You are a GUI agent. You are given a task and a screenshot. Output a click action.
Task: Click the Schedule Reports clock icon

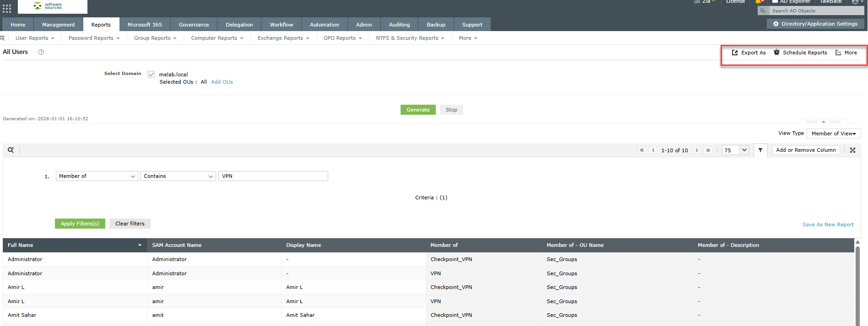(x=777, y=53)
